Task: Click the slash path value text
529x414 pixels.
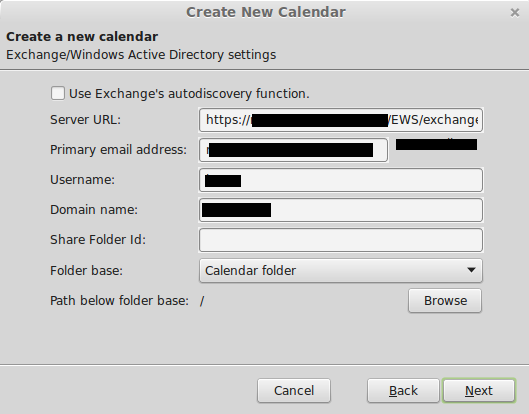Action: (202, 301)
